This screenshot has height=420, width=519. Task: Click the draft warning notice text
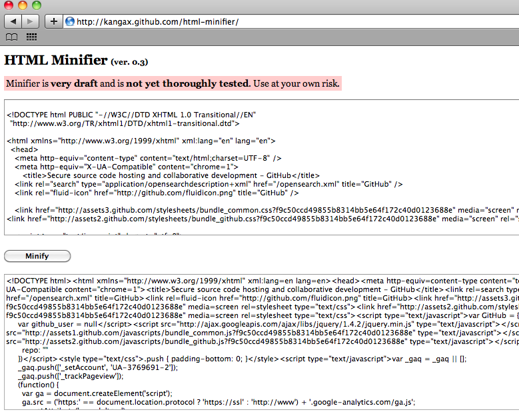pos(173,83)
